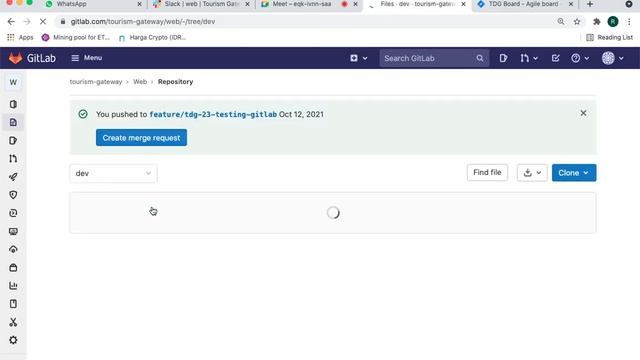
Task: Open Infrastructure sidebar icon
Action: (x=13, y=249)
